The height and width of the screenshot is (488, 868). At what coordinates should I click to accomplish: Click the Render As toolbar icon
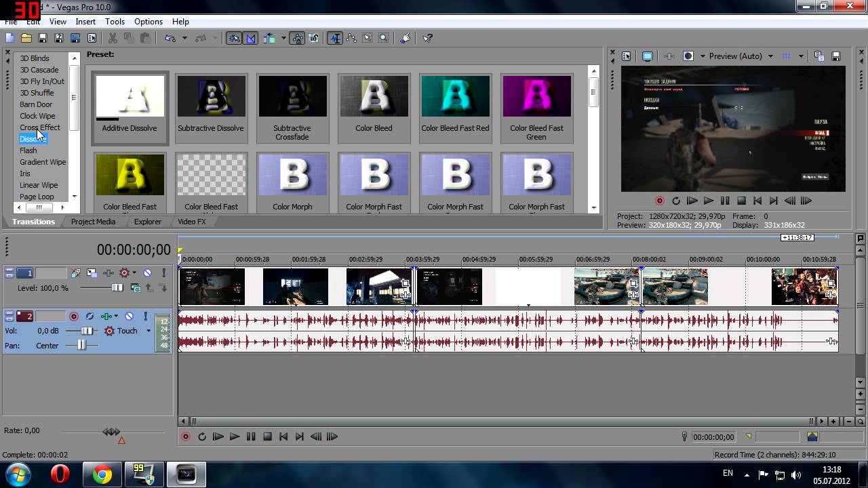[x=75, y=39]
